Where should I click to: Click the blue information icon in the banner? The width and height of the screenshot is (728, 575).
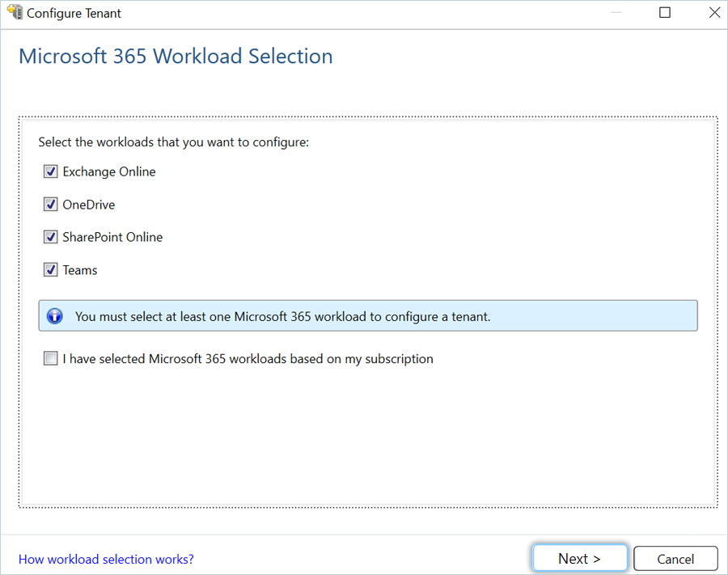point(55,316)
